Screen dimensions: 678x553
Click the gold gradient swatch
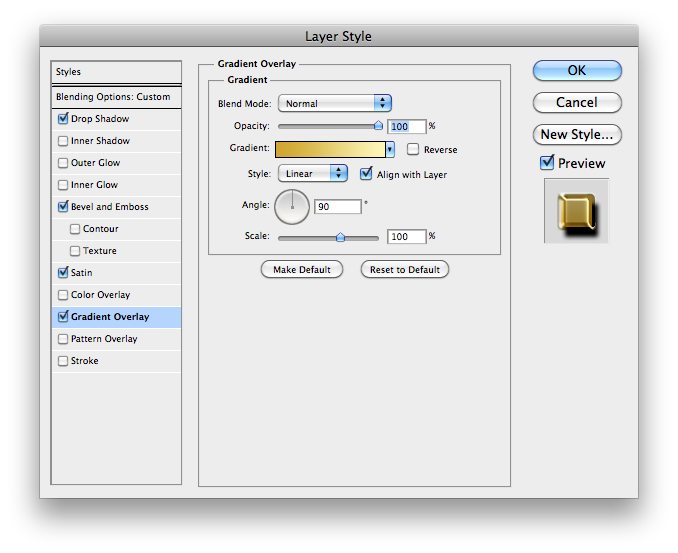click(331, 149)
